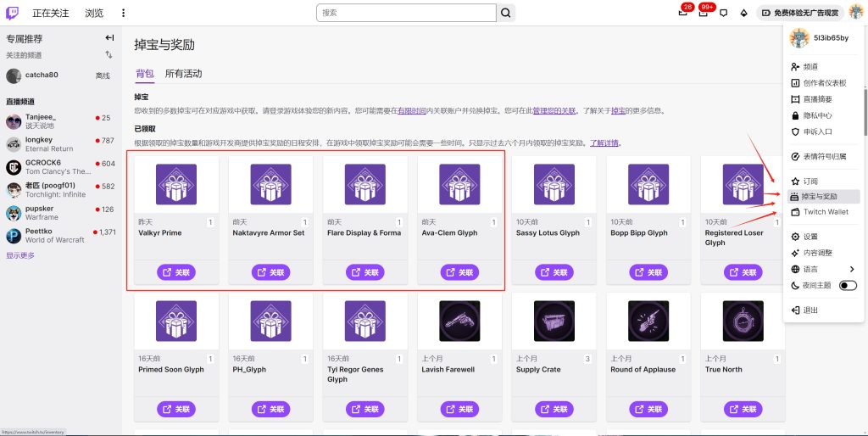This screenshot has height=436, width=868.
Task: Open the three-dot more menu
Action: coord(123,13)
